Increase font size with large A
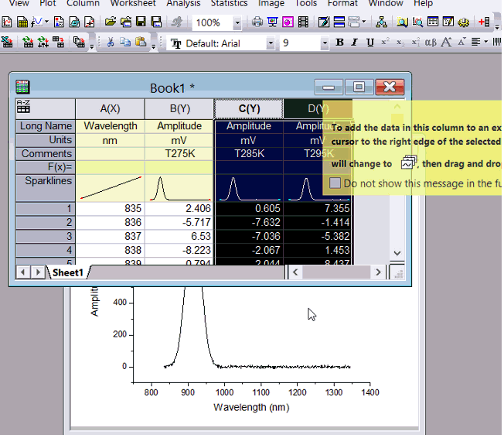The width and height of the screenshot is (504, 438). [447, 42]
